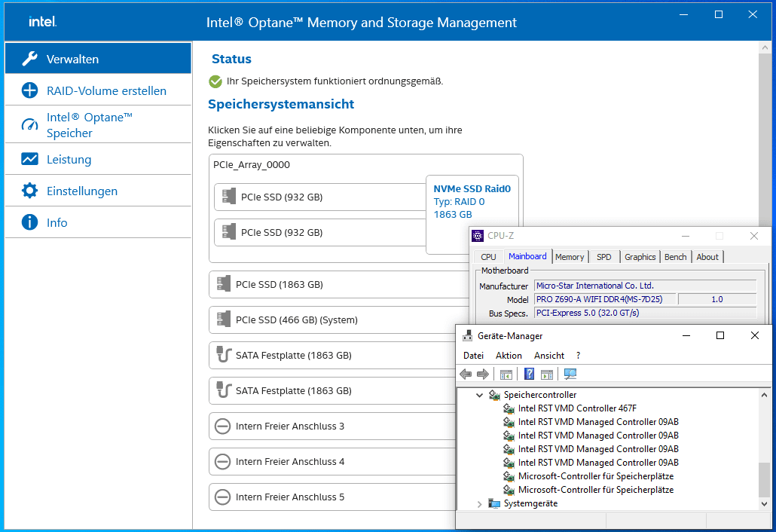Image resolution: width=776 pixels, height=532 pixels.
Task: Click the back arrow in Geräte-Manager toolbar
Action: 466,374
